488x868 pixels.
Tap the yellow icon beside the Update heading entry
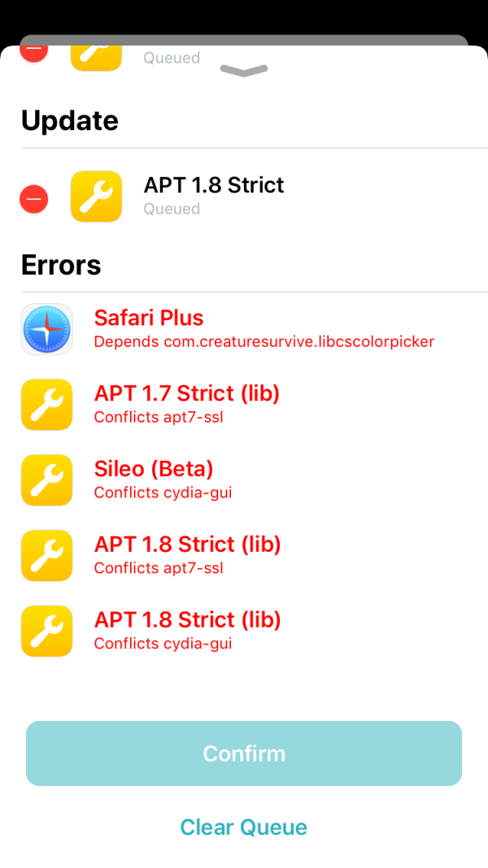pos(96,196)
